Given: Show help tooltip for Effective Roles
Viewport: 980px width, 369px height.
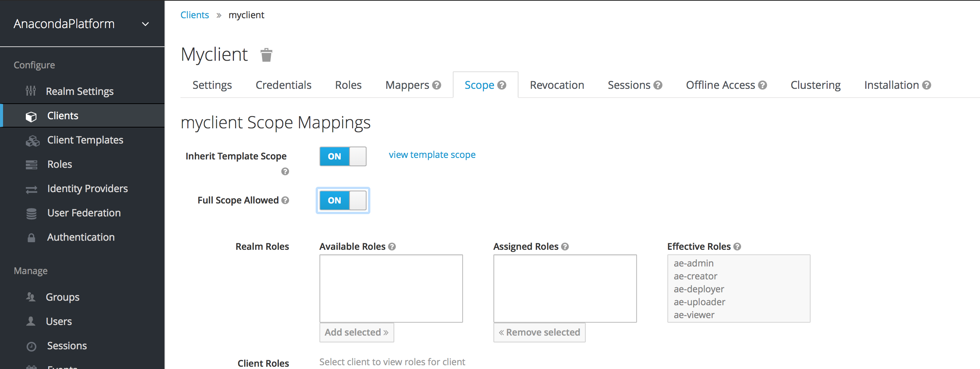Looking at the screenshot, I should (737, 247).
